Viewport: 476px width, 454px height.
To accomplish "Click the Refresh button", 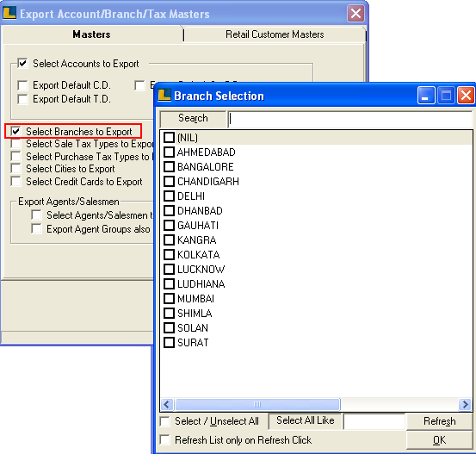I will point(439,421).
